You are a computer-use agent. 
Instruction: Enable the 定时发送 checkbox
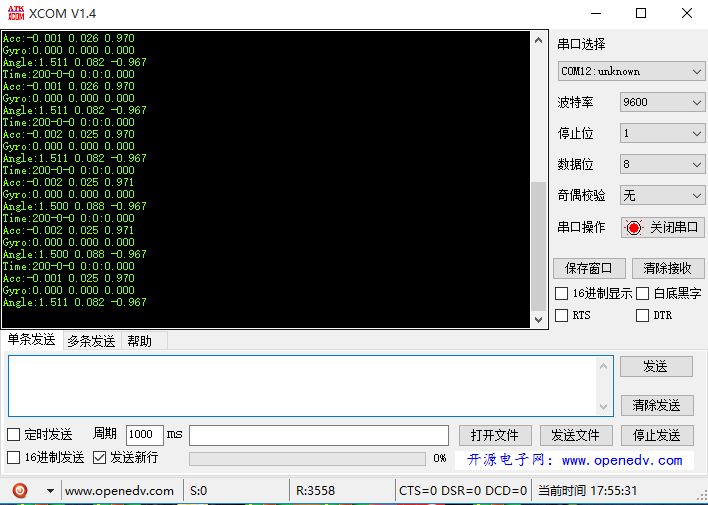point(14,435)
